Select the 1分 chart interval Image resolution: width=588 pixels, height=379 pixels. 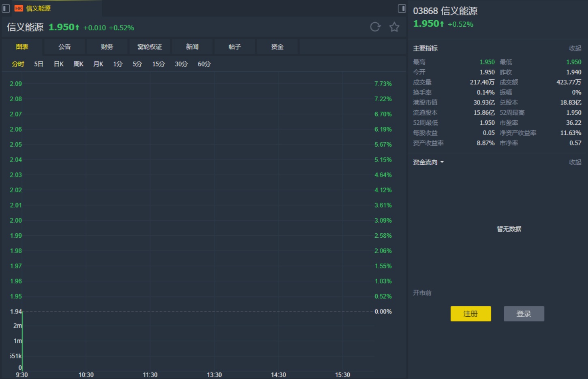click(118, 64)
